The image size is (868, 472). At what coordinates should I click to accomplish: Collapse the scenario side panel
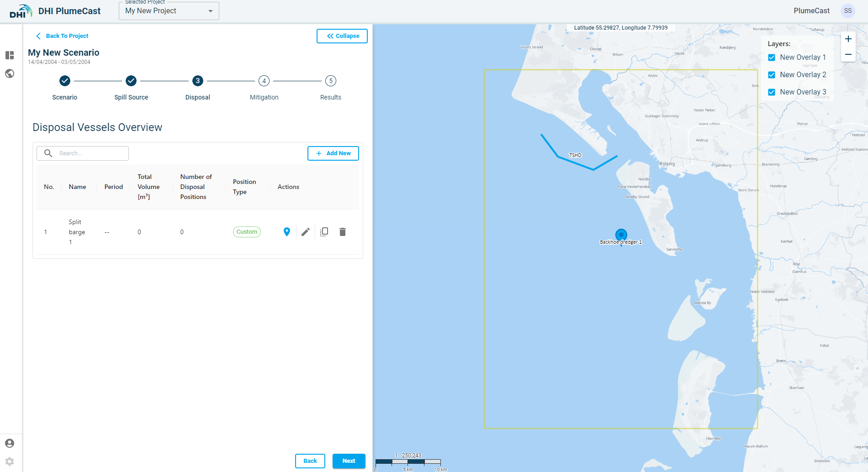click(x=342, y=36)
